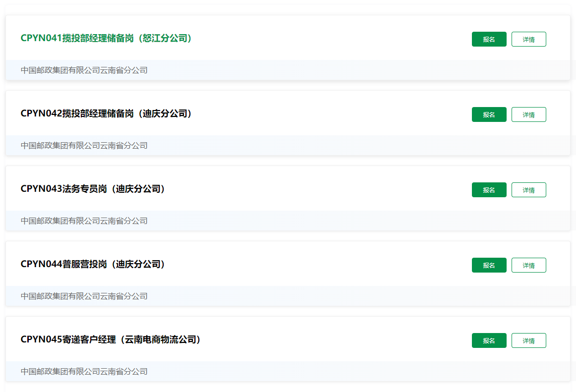View 详情 for CPYN045 寄递客户经理
This screenshot has height=392, width=576.
coord(528,340)
